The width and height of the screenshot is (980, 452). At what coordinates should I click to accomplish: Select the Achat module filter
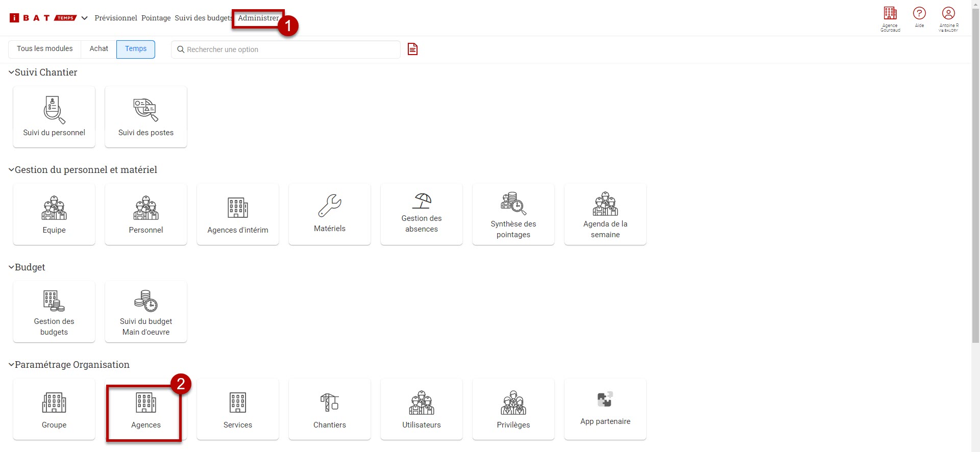(x=99, y=49)
